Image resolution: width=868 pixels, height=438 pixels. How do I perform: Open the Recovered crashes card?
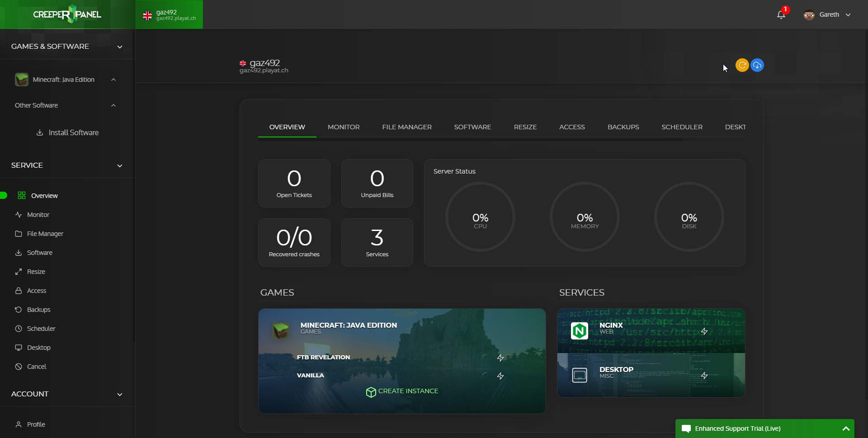tap(294, 242)
